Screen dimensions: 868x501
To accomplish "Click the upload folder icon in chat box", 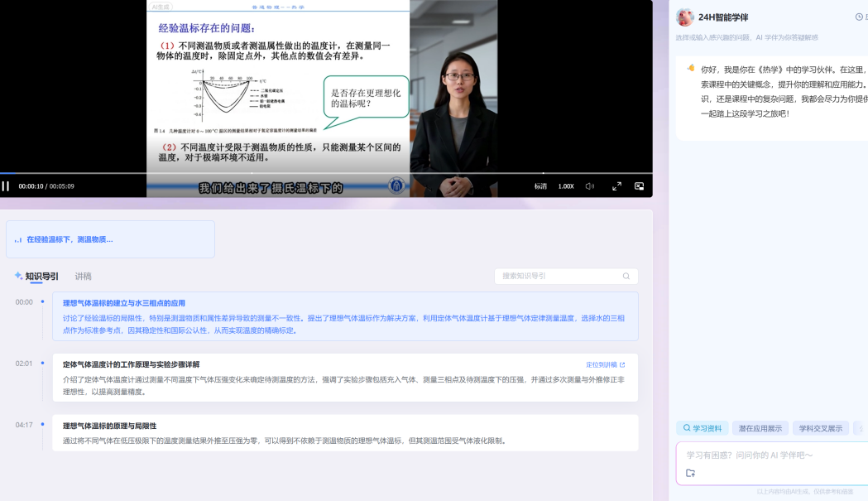I will click(x=691, y=474).
